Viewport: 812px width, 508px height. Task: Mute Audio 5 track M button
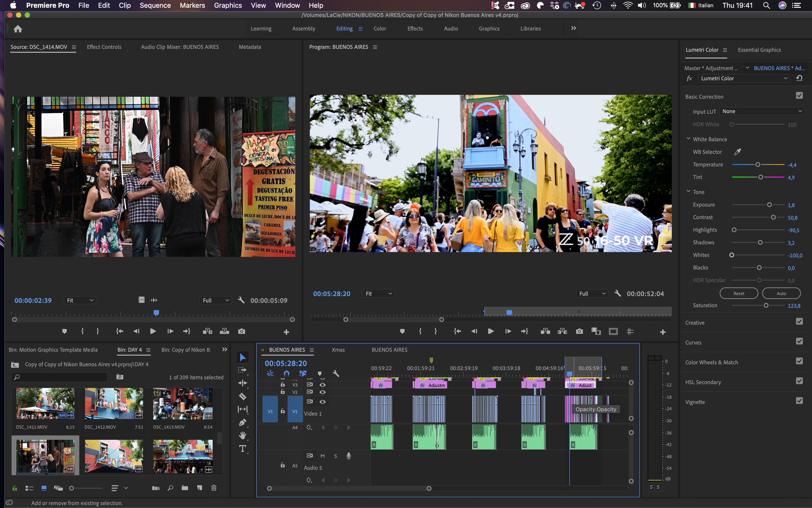point(322,456)
